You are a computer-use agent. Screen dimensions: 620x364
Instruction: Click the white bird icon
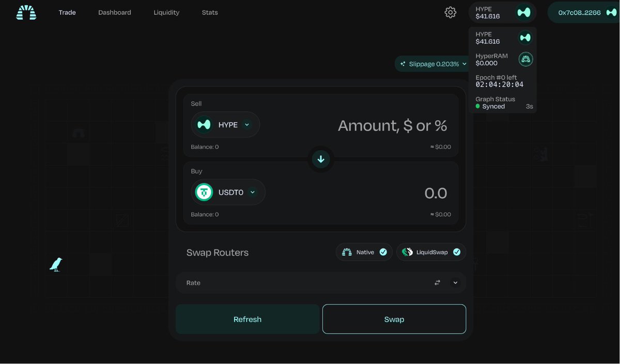click(56, 264)
